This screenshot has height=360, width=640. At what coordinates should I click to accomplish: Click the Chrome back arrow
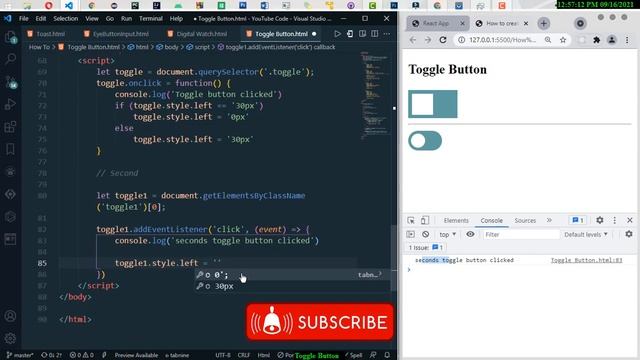click(413, 40)
